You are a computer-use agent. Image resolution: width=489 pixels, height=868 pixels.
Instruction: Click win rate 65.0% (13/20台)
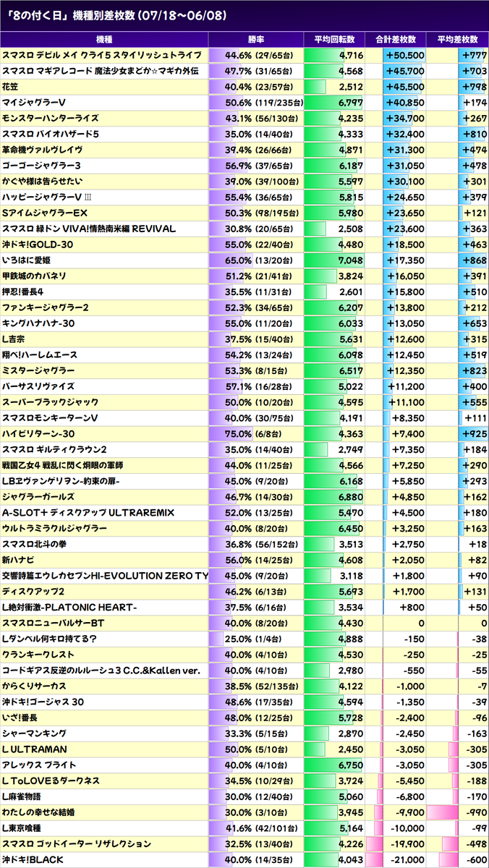[260, 260]
